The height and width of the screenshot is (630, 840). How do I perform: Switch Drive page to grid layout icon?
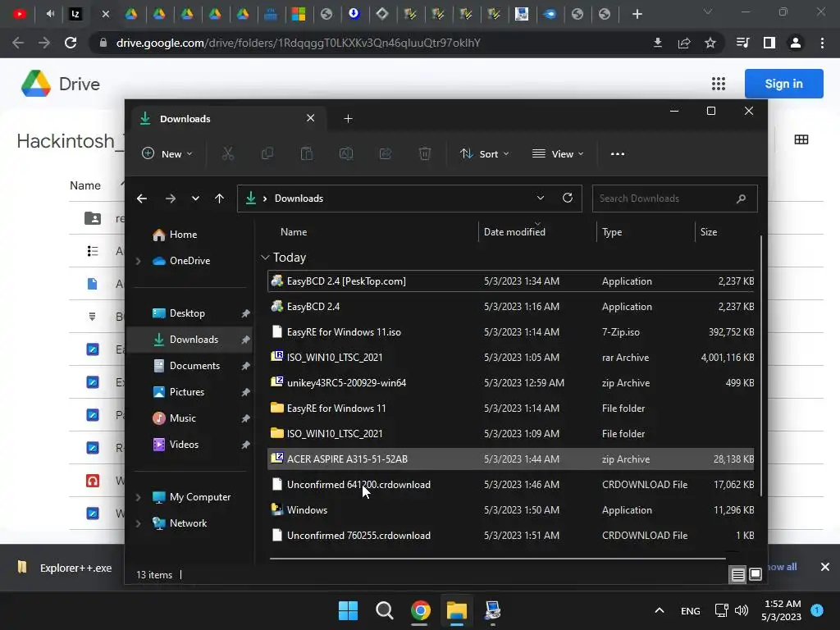point(801,139)
